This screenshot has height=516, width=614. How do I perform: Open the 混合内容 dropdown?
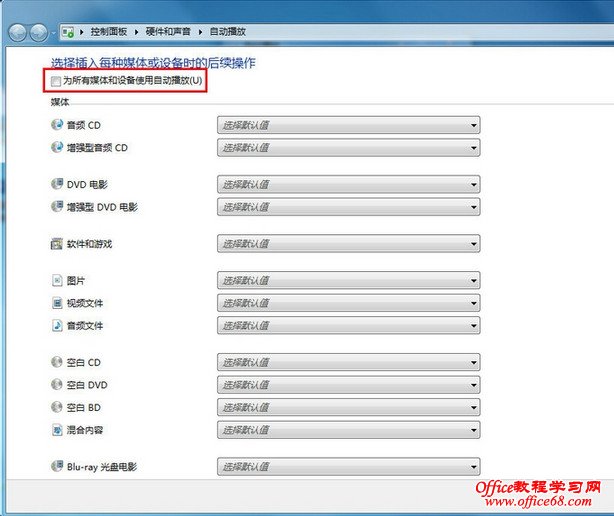pos(349,430)
